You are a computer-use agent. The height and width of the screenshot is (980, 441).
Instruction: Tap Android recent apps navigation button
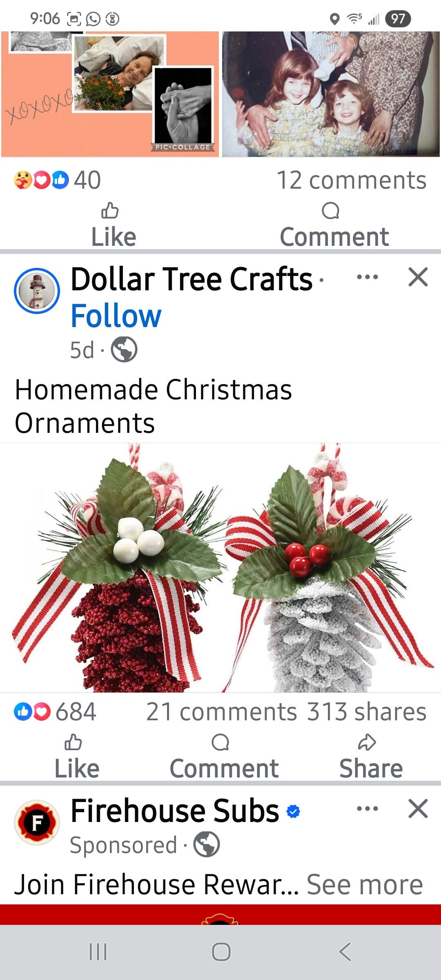pos(98,952)
